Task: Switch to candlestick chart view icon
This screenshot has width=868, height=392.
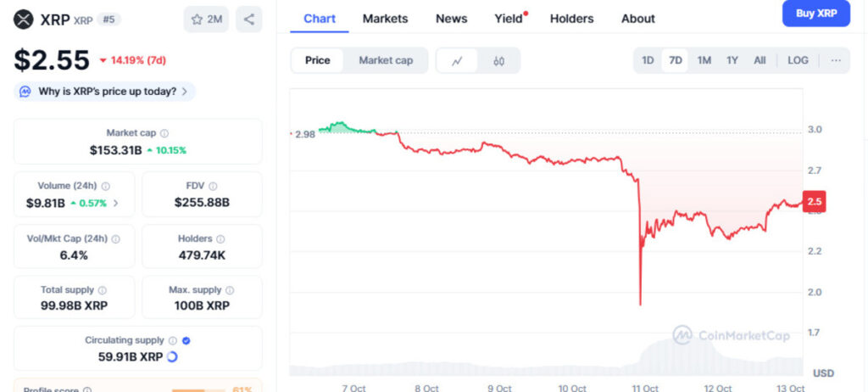Action: pyautogui.click(x=498, y=60)
